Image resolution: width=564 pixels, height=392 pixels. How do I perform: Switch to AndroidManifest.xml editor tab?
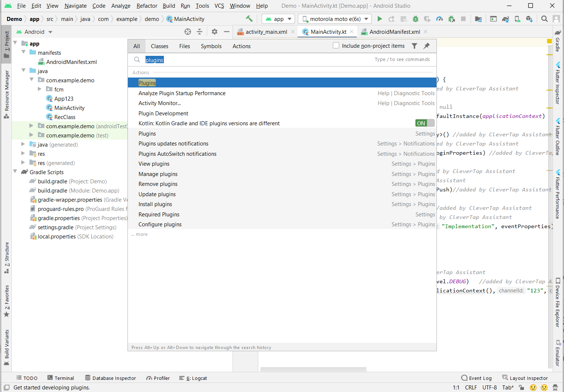(x=395, y=32)
